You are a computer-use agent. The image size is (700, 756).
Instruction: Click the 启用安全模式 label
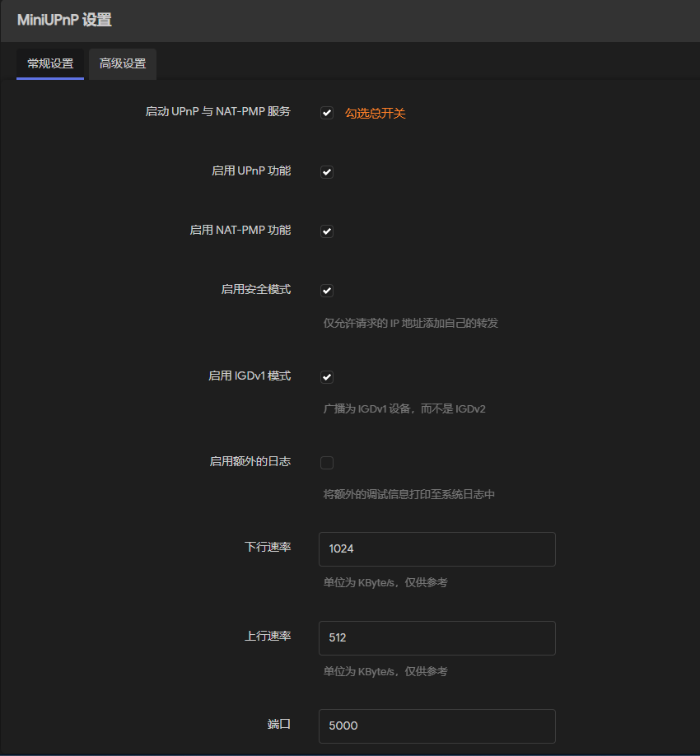(x=256, y=289)
